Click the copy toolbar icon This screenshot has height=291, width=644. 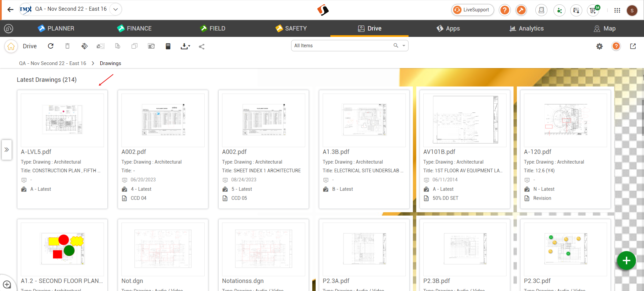tap(135, 46)
